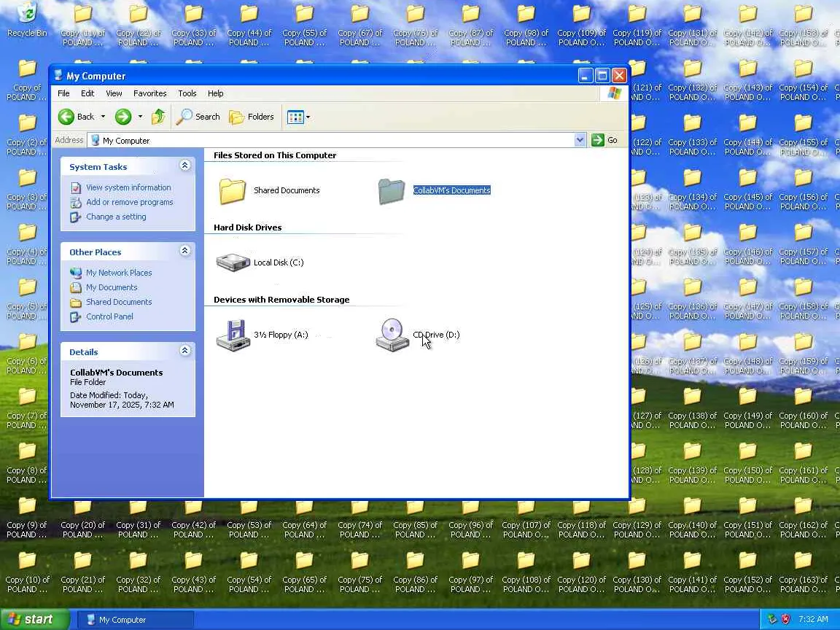Image resolution: width=840 pixels, height=630 pixels.
Task: Select the Shared Documents folder icon
Action: (233, 191)
